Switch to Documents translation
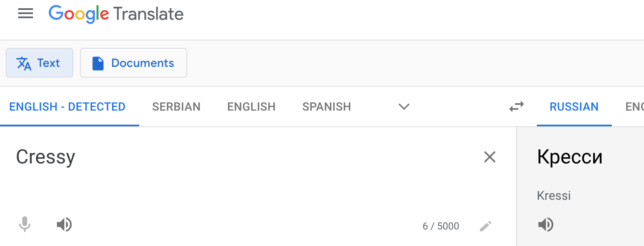The width and height of the screenshot is (644, 246). [x=133, y=63]
